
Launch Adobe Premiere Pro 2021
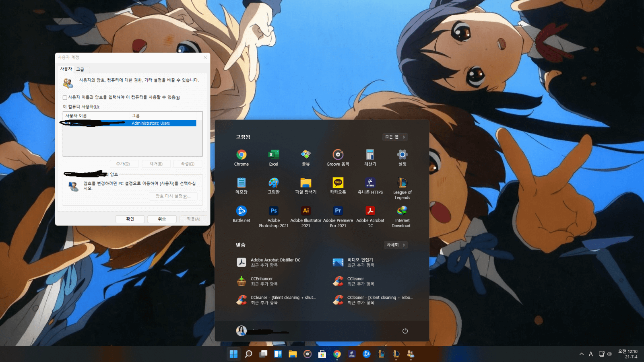coord(338,216)
